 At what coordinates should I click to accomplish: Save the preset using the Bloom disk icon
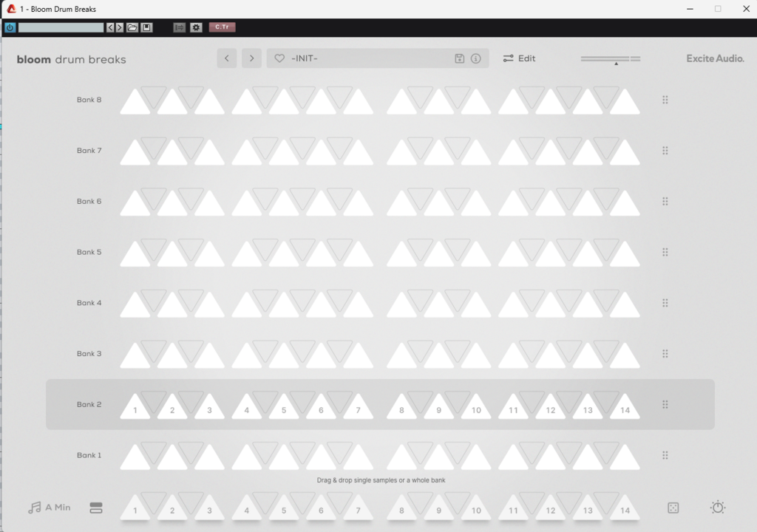pos(460,58)
